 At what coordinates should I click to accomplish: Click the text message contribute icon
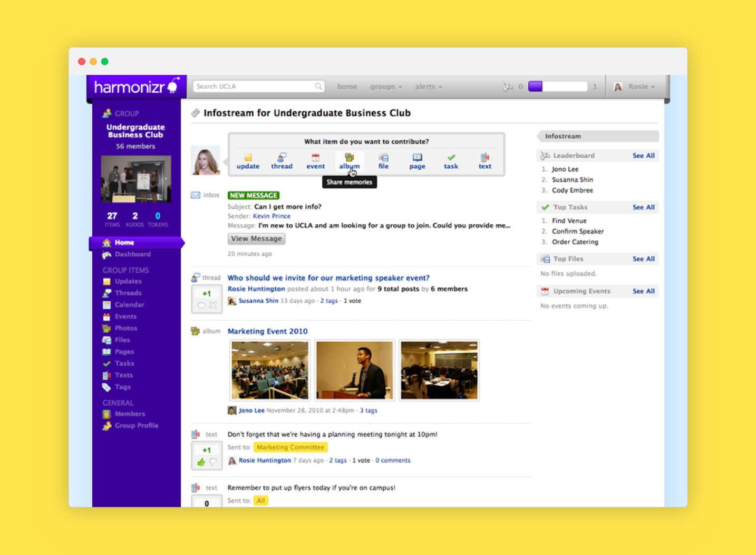pos(484,158)
